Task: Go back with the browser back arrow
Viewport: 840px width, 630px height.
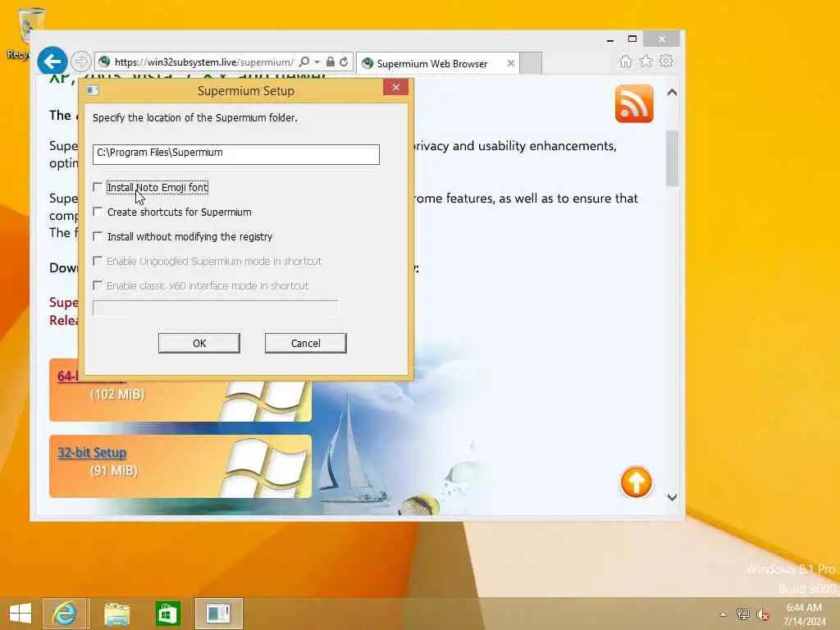Action: [52, 62]
